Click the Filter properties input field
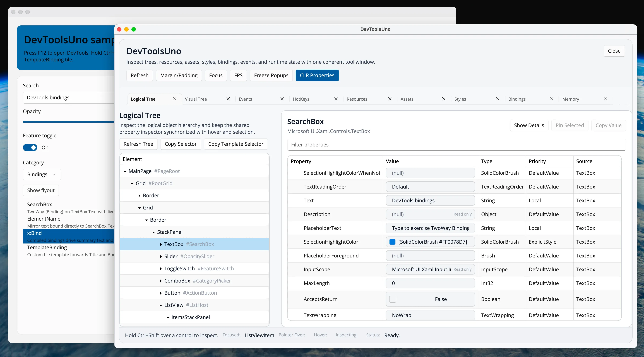The height and width of the screenshot is (357, 644). (x=456, y=145)
